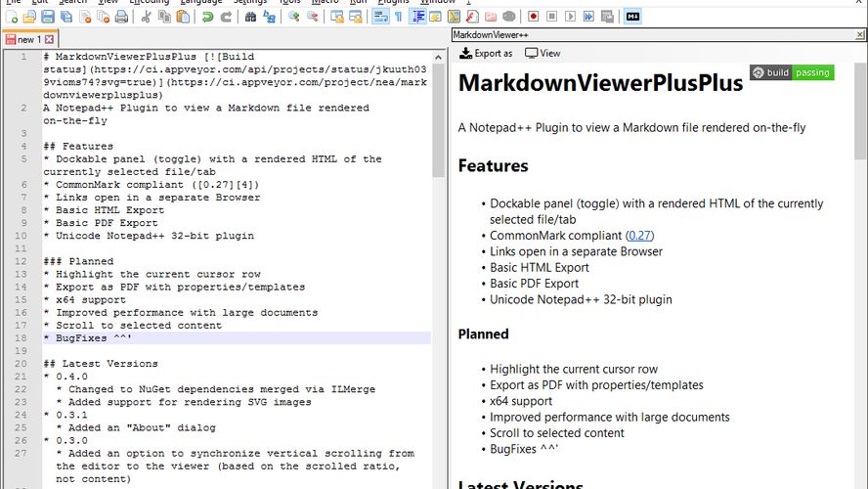
Task: Open the User Defined Language icon
Action: coord(435,17)
